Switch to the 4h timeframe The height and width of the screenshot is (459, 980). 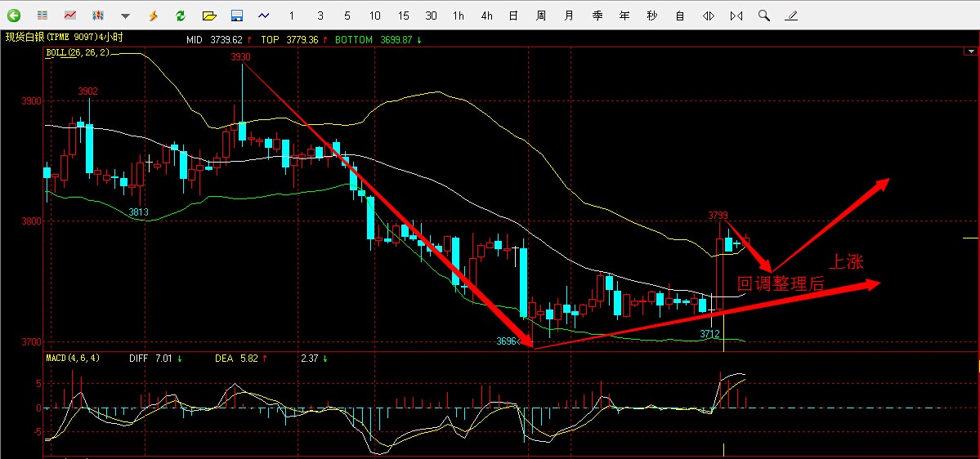click(487, 16)
